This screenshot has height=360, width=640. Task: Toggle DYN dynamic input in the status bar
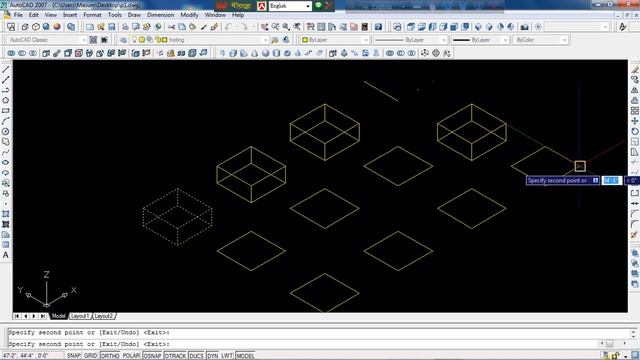click(212, 356)
